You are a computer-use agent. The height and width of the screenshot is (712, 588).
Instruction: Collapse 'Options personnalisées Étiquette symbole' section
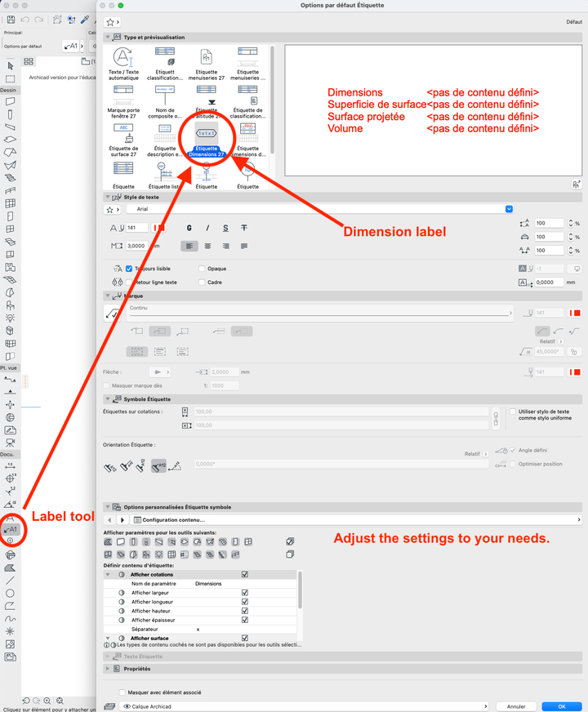pyautogui.click(x=108, y=507)
